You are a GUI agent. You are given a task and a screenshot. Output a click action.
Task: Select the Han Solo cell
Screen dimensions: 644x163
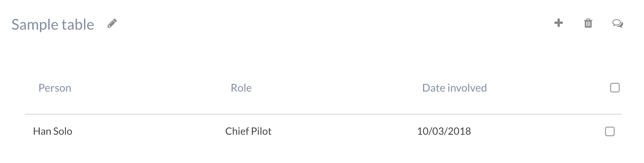(53, 131)
